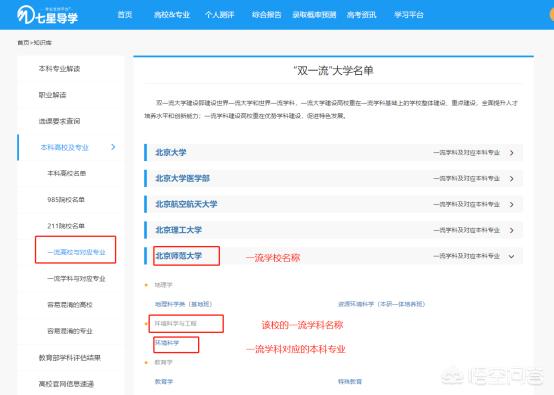Click the 北京航空航天大学 school name

click(x=186, y=204)
